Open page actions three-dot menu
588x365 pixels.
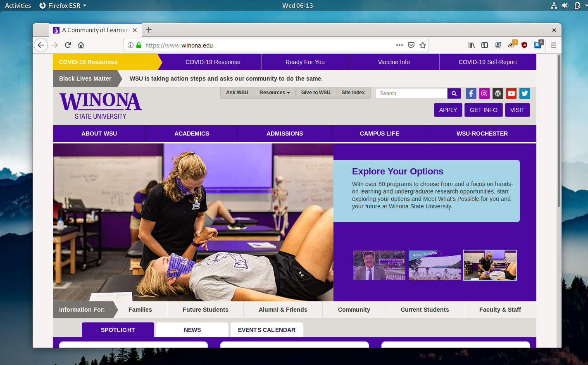400,45
